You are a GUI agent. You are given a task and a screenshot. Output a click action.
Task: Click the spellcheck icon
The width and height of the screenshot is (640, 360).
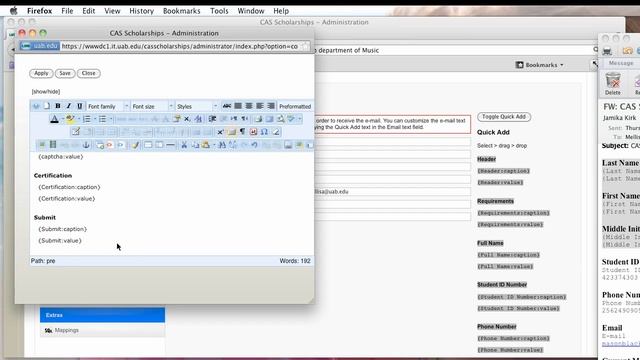291,119
